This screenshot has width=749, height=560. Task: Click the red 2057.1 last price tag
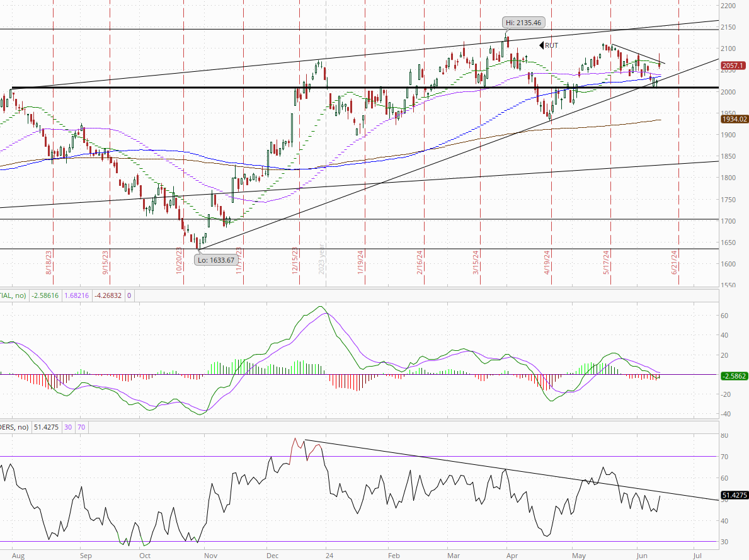tap(733, 66)
